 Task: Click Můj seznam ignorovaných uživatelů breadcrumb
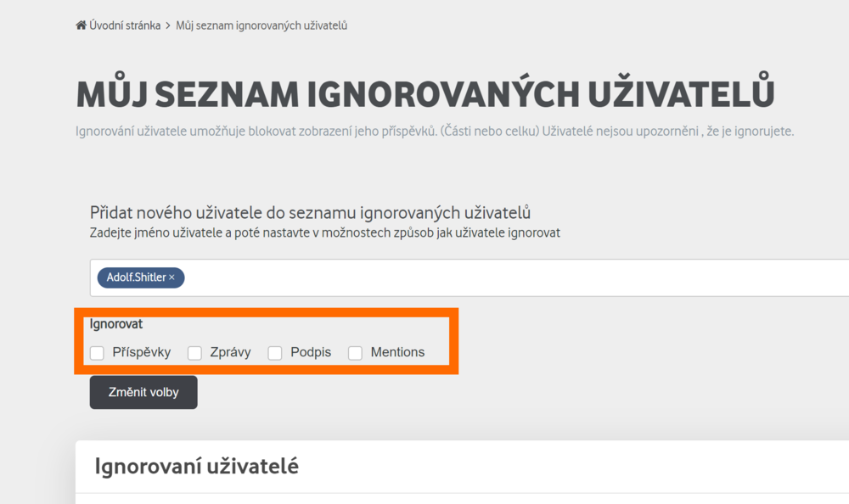coord(261,25)
